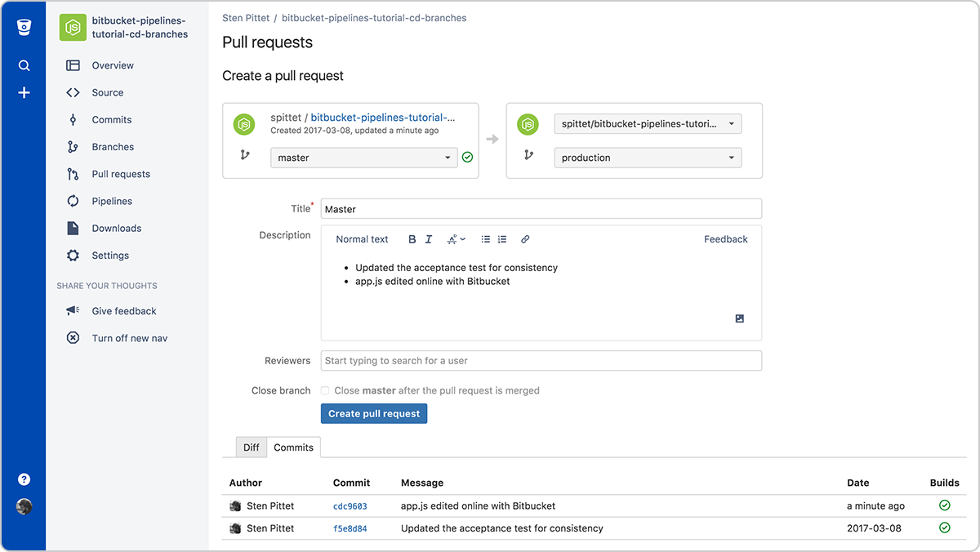This screenshot has width=980, height=552.
Task: Enable closing master after the pull request merges
Action: [324, 390]
